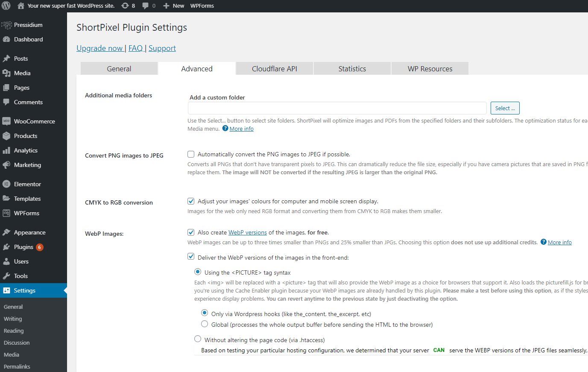Open Elementor via its sidebar icon

pyautogui.click(x=6, y=184)
